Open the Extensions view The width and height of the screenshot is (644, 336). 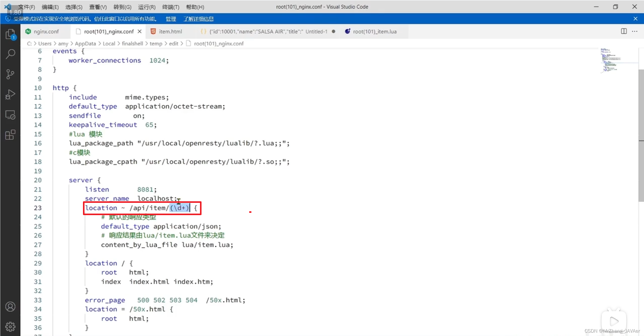[10, 135]
